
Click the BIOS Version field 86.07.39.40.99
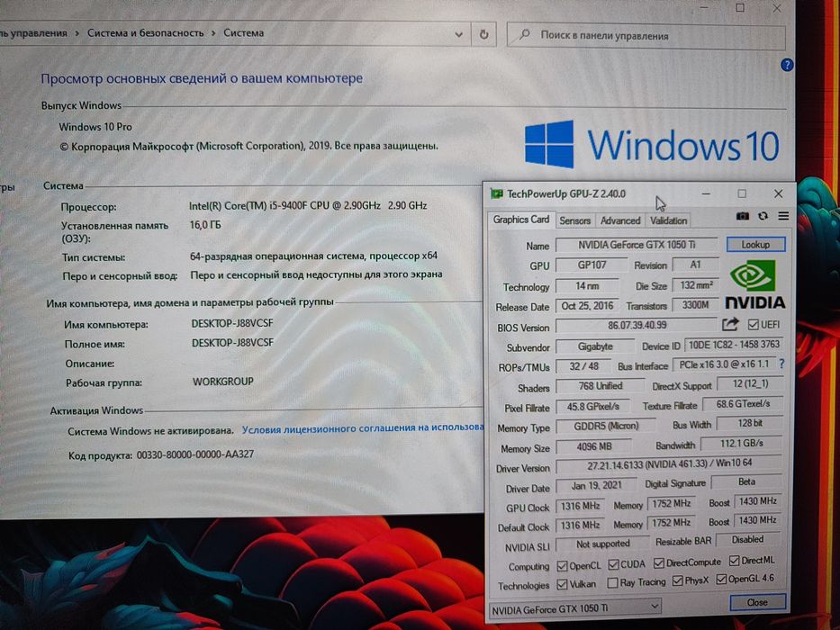click(637, 325)
